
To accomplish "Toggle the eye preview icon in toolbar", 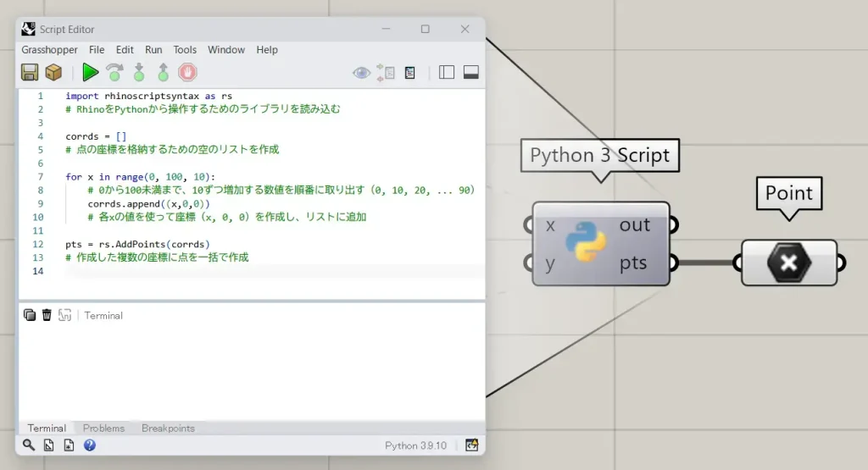I will [x=362, y=73].
